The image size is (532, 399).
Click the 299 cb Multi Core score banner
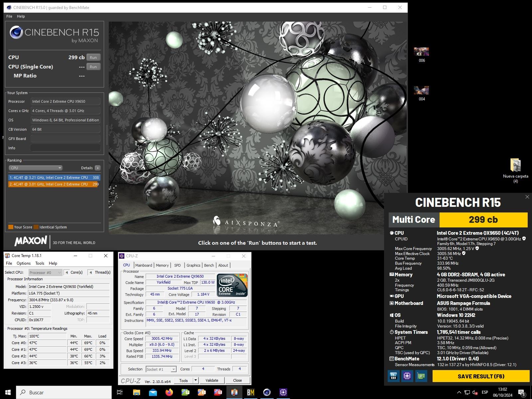tap(483, 219)
